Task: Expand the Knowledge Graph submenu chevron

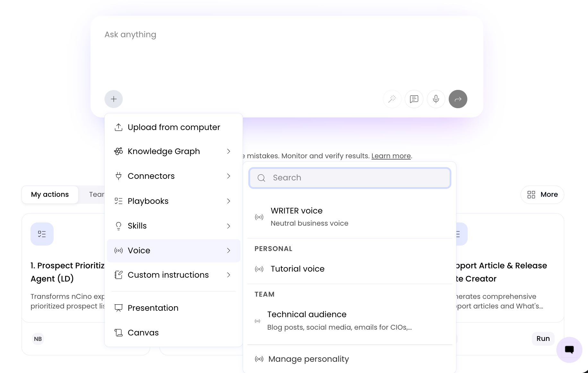Action: (229, 151)
